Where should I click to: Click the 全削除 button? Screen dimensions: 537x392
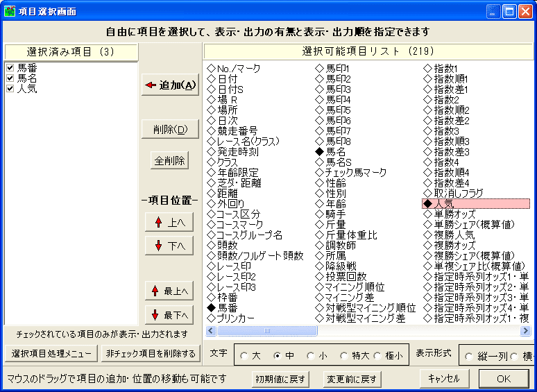(169, 160)
